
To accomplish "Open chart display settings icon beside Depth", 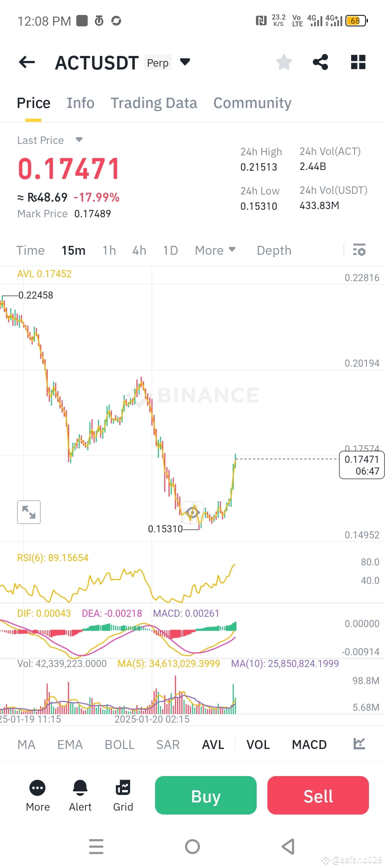I will tap(359, 250).
